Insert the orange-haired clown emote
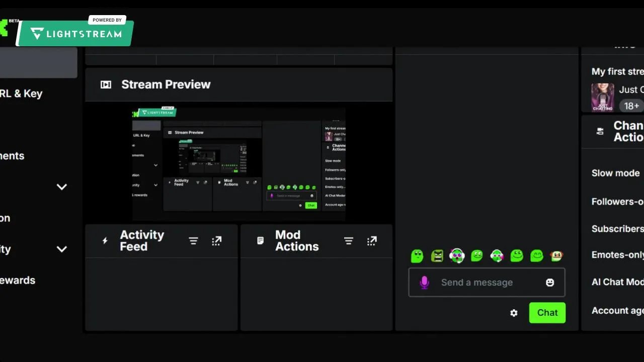Viewport: 644px width, 362px height. (556, 256)
